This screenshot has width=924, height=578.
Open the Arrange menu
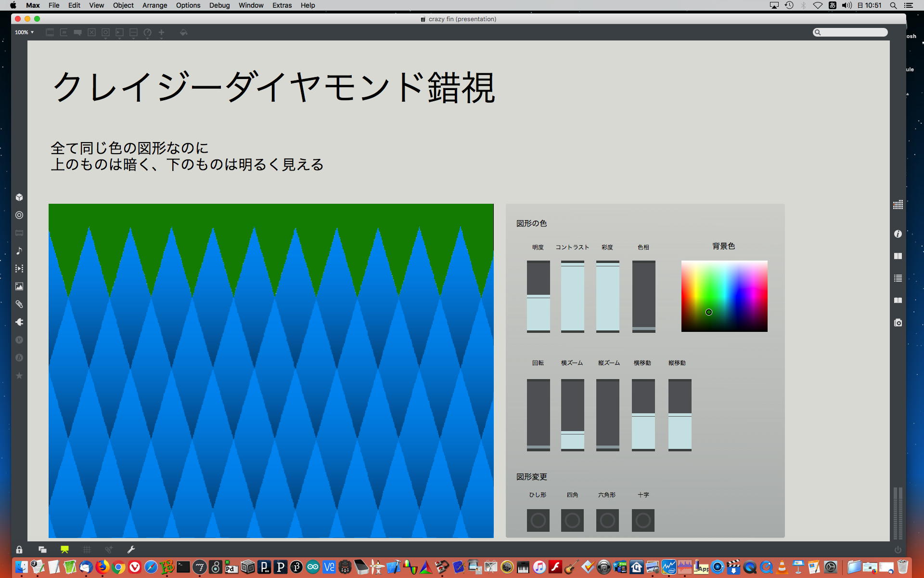point(154,5)
